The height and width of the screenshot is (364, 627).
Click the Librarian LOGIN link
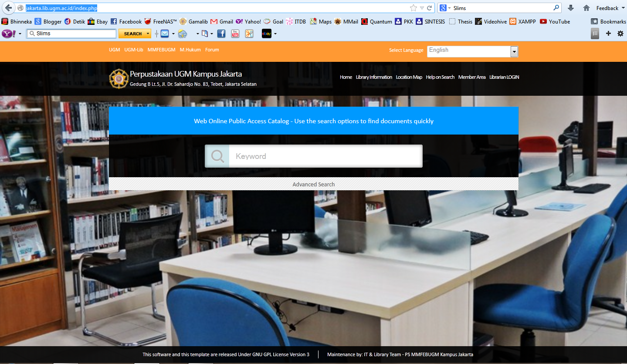(504, 77)
